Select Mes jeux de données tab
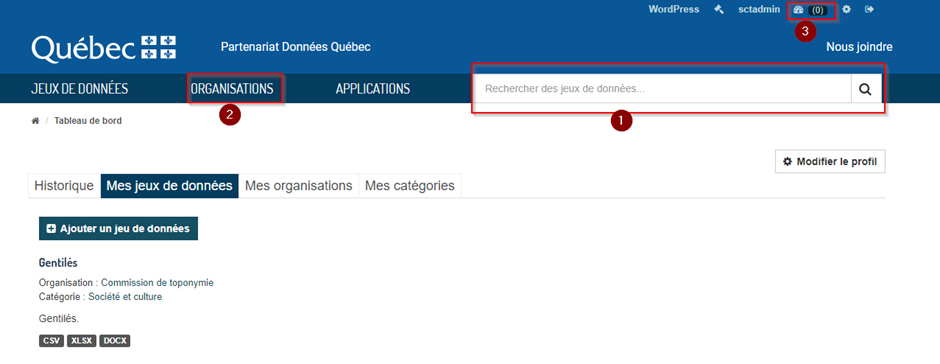 tap(170, 186)
